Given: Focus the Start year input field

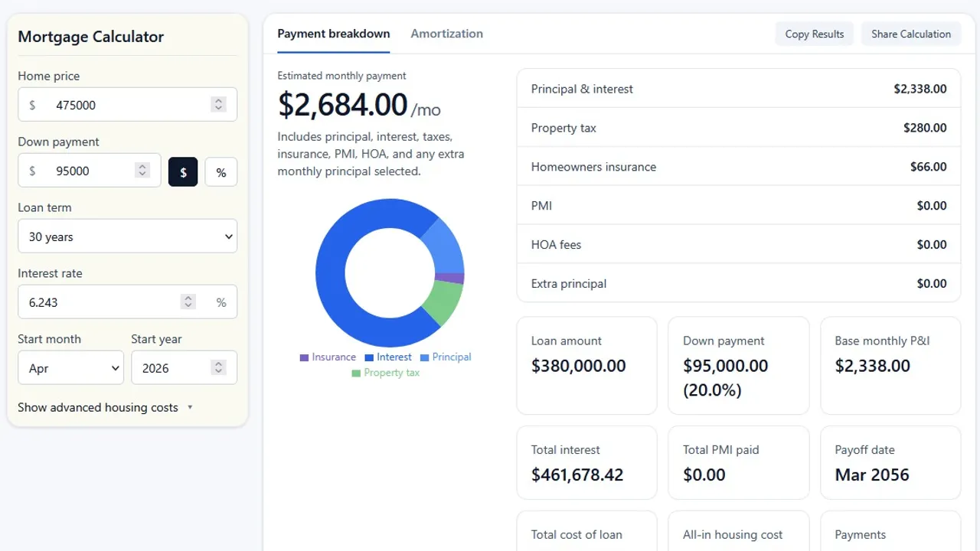Looking at the screenshot, I should [x=184, y=368].
